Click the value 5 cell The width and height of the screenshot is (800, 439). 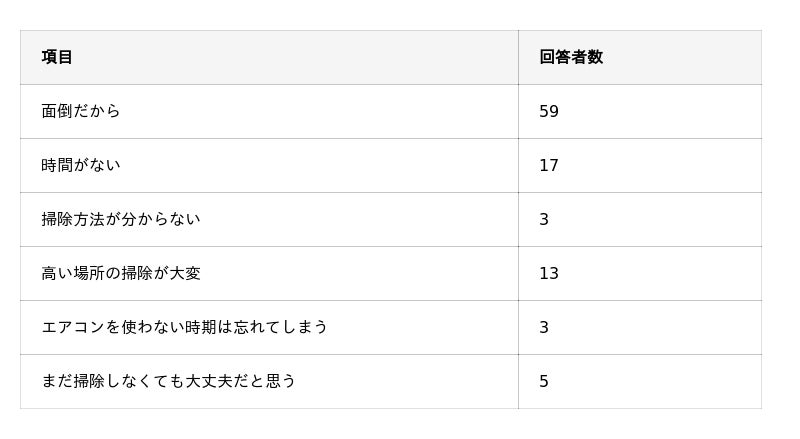click(x=640, y=381)
